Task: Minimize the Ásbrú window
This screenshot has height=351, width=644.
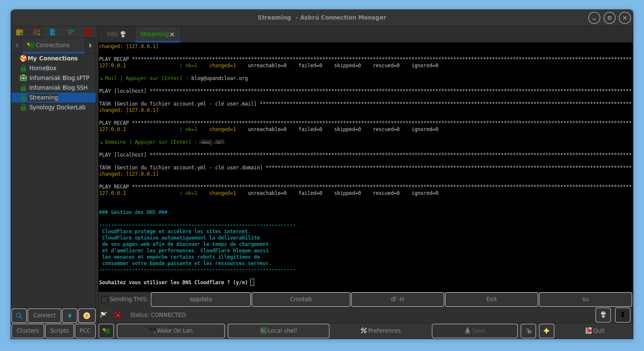Action: tap(594, 18)
